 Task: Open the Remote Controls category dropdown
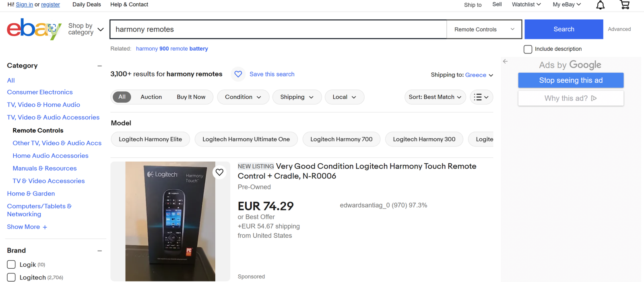click(484, 29)
